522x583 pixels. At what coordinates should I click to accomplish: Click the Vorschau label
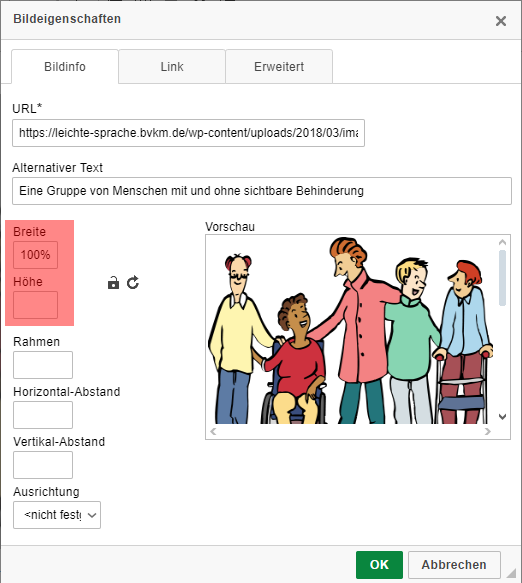pyautogui.click(x=230, y=227)
